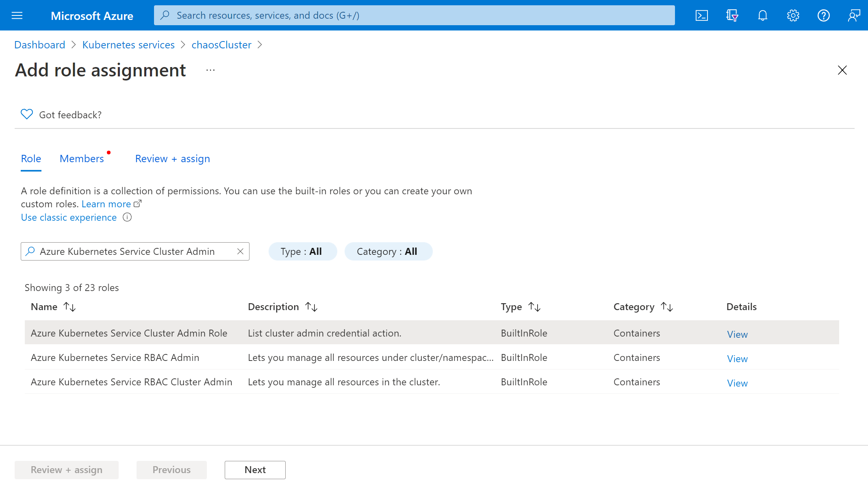Viewport: 868px width, 493px height.
Task: Select Azure Kubernetes Service Cluster Admin Role
Action: point(129,332)
